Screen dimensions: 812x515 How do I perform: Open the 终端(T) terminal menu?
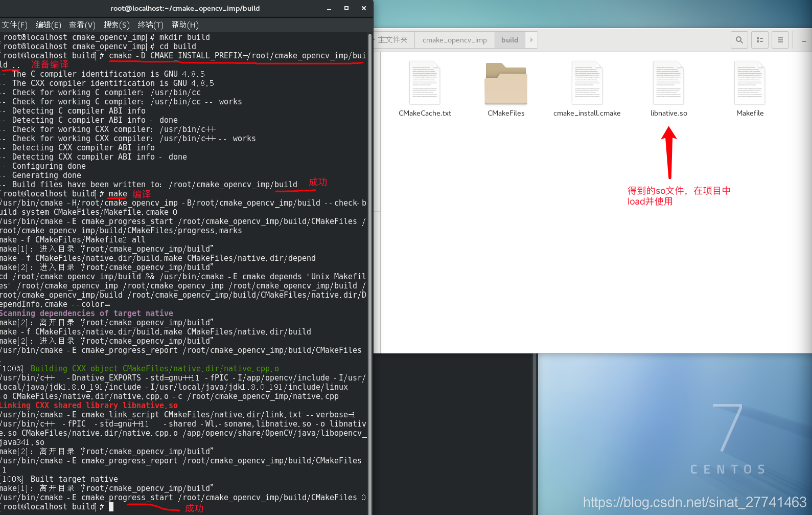coord(151,25)
